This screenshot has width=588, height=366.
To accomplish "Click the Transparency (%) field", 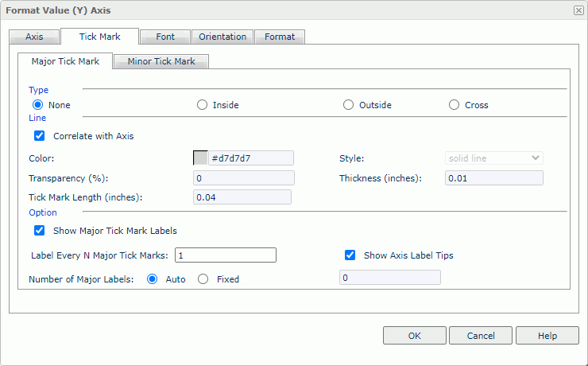I will [244, 178].
